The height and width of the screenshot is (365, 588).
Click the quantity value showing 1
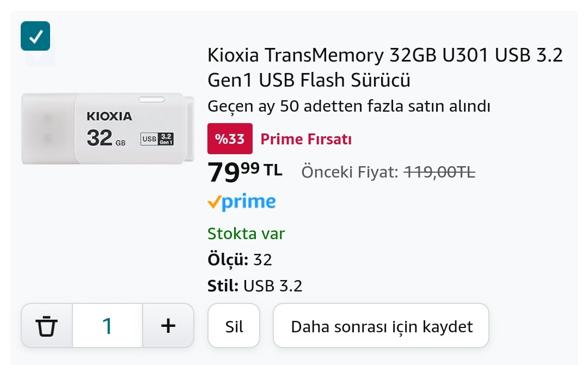click(x=107, y=326)
